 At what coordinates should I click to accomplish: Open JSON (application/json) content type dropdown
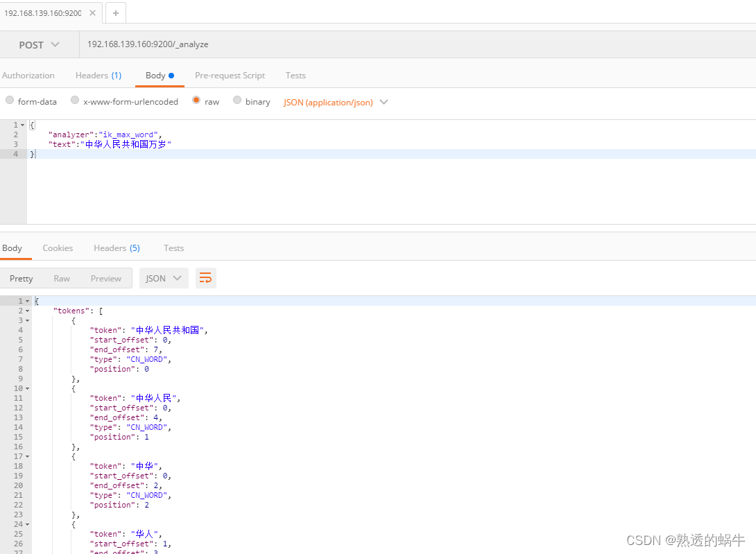pos(336,102)
